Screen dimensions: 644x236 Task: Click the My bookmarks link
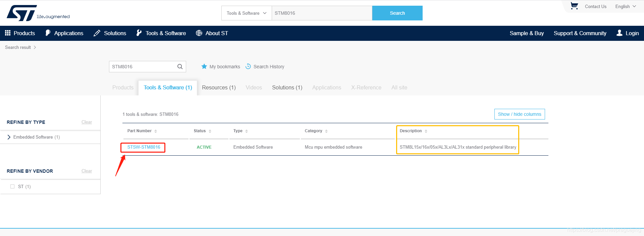click(x=225, y=67)
